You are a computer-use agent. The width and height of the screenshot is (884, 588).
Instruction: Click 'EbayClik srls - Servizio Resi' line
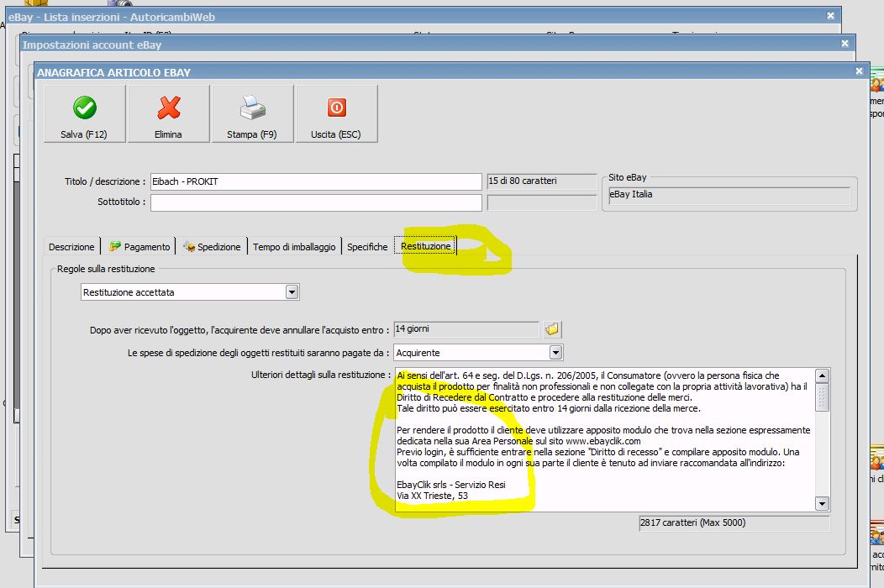coord(451,485)
